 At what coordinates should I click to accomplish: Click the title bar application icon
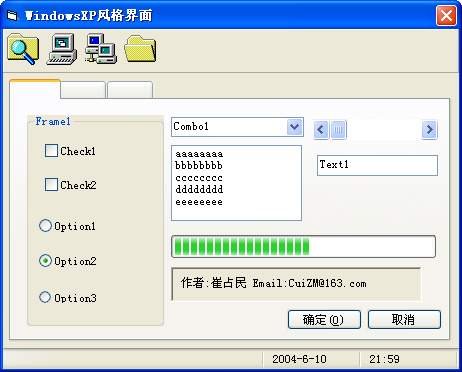[12, 15]
